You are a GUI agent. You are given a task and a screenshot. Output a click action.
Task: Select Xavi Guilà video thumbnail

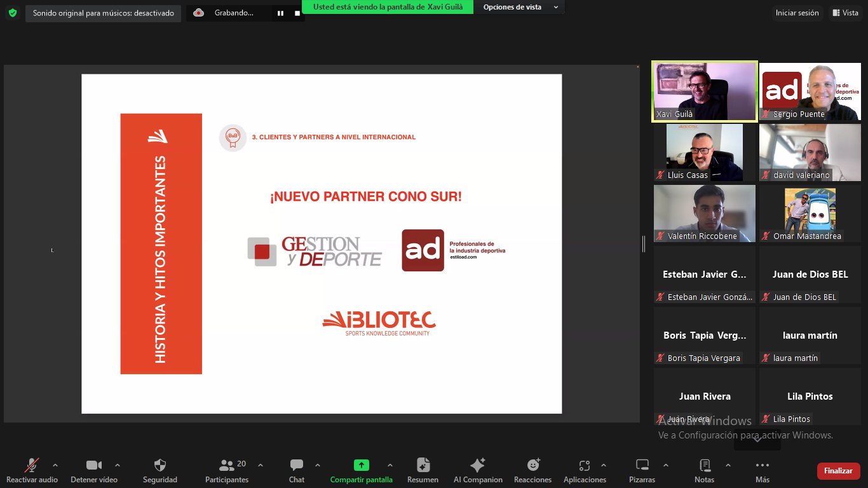click(705, 91)
